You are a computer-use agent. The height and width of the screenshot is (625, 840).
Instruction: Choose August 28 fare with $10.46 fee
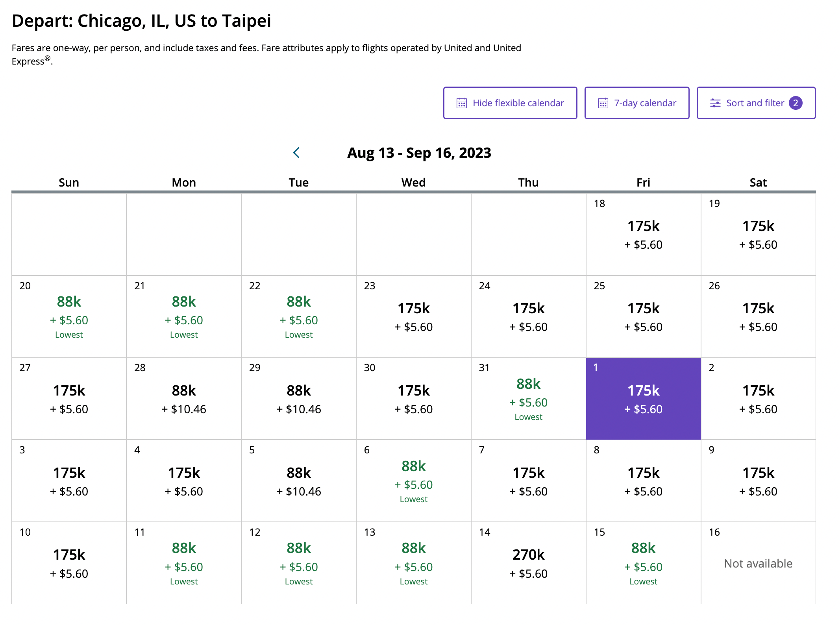pyautogui.click(x=184, y=398)
